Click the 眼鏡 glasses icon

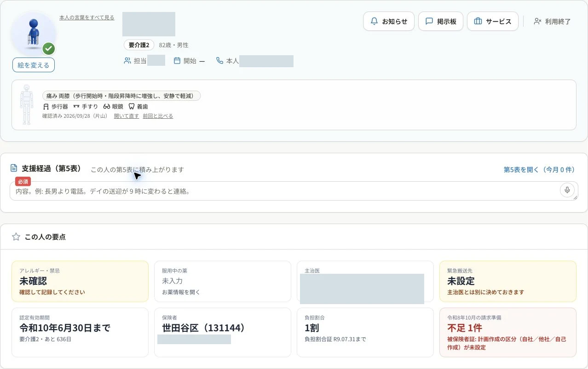pos(107,106)
